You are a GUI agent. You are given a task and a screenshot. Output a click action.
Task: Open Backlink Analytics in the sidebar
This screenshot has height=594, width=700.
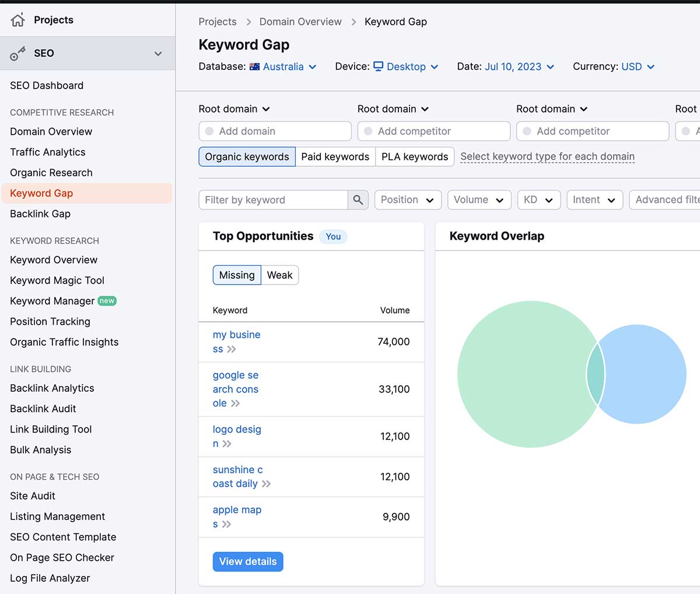tap(52, 388)
